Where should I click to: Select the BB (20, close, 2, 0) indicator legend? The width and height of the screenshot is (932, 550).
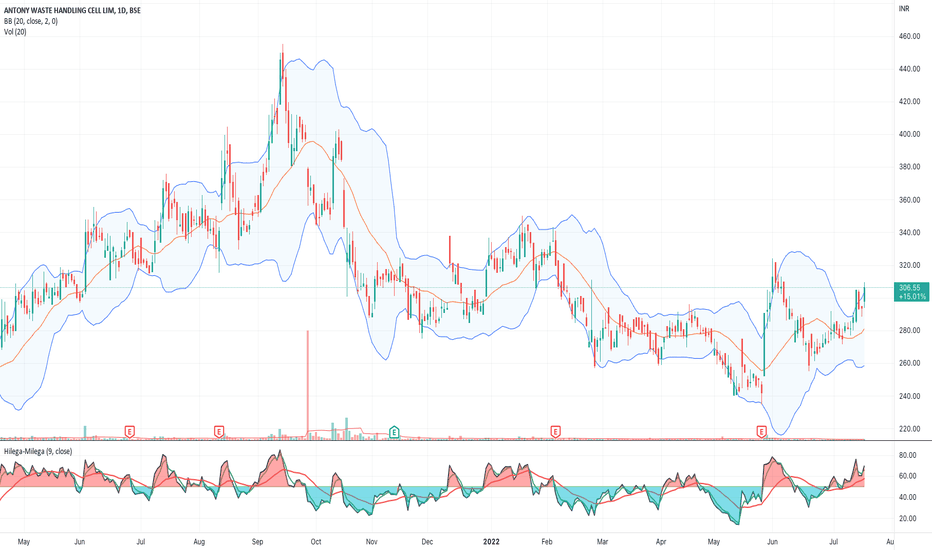coord(31,21)
